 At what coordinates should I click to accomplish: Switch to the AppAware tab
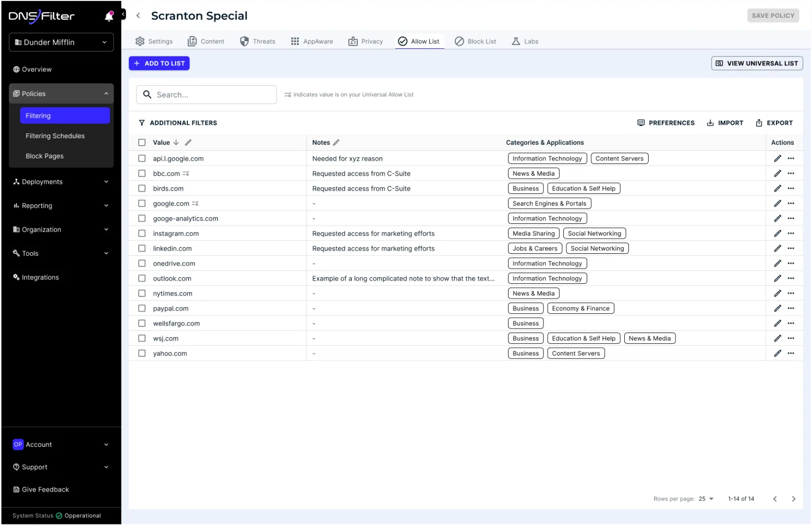tap(312, 41)
